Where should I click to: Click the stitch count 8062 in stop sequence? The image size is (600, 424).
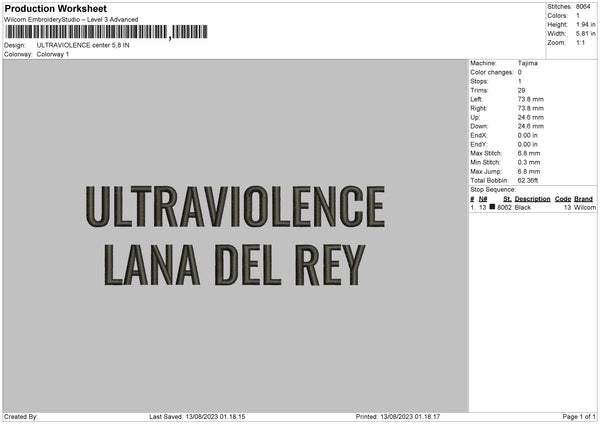click(x=504, y=207)
